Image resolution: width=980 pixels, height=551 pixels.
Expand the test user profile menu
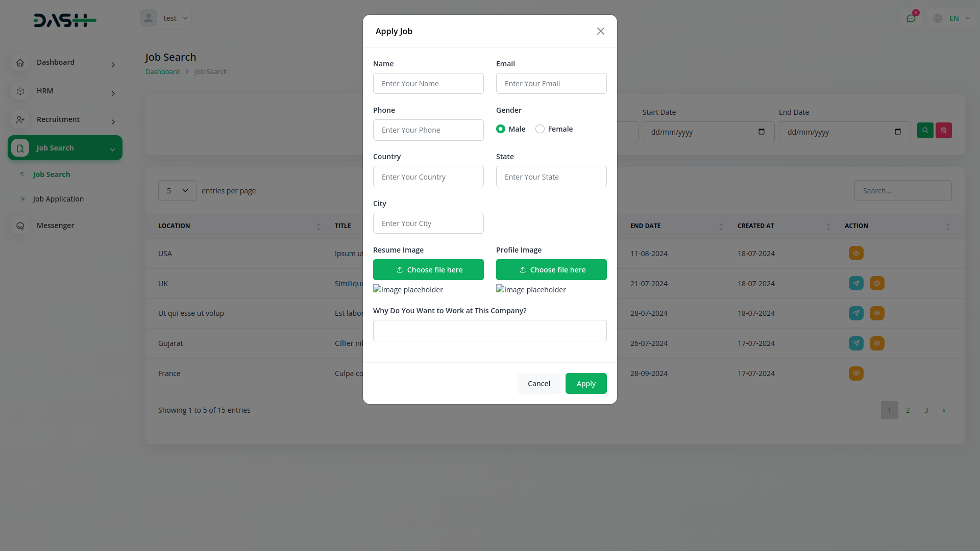coord(165,18)
